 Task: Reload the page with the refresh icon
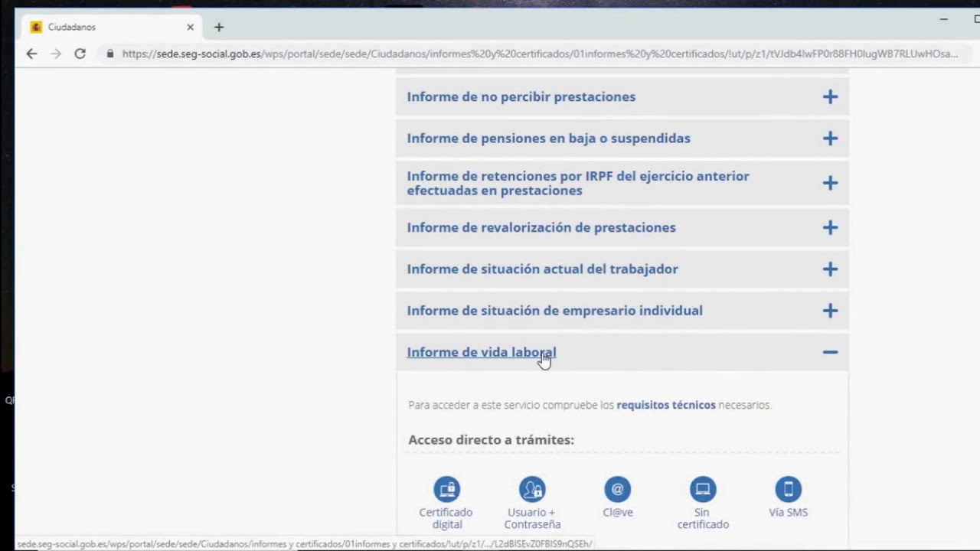(x=80, y=54)
